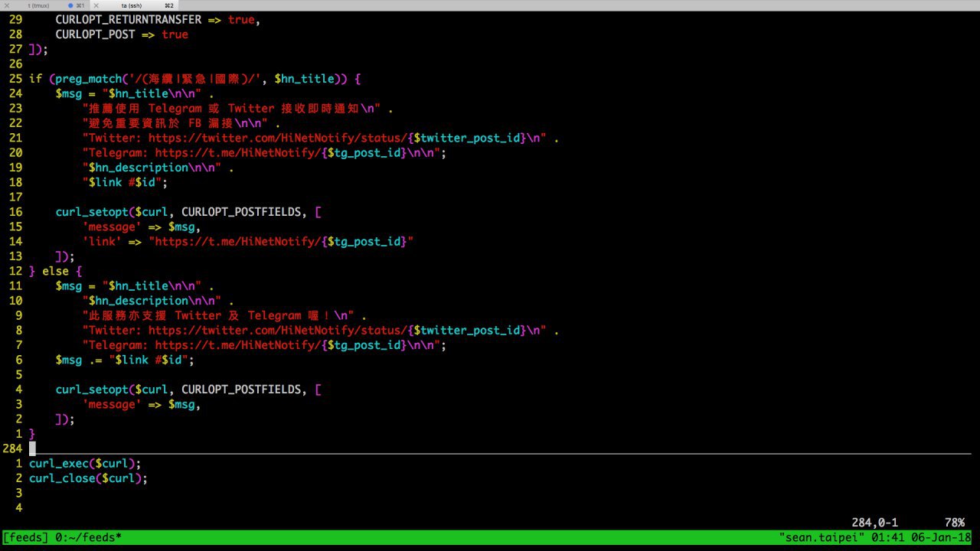Click the Twitter URL string in the if block

[314, 138]
